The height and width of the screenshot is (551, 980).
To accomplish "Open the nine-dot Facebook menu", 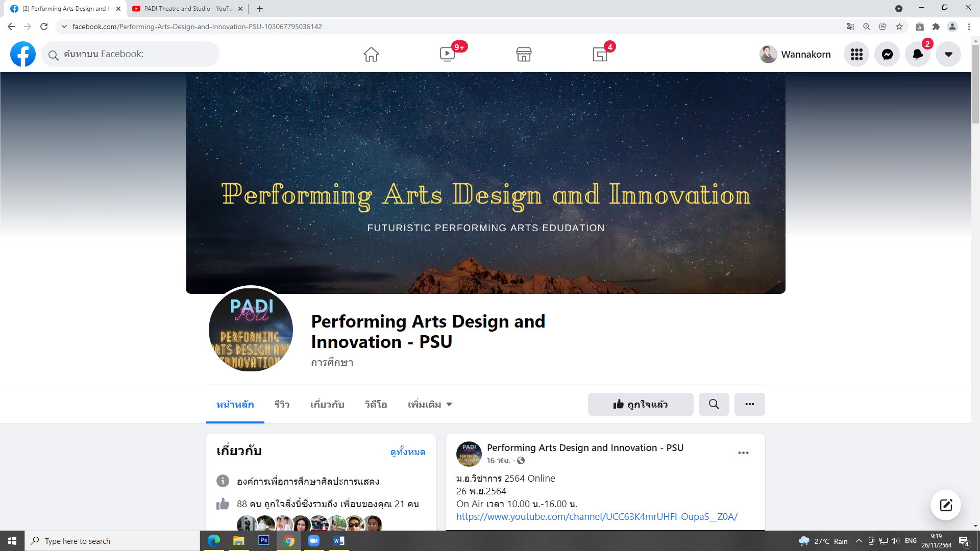I will [x=856, y=54].
